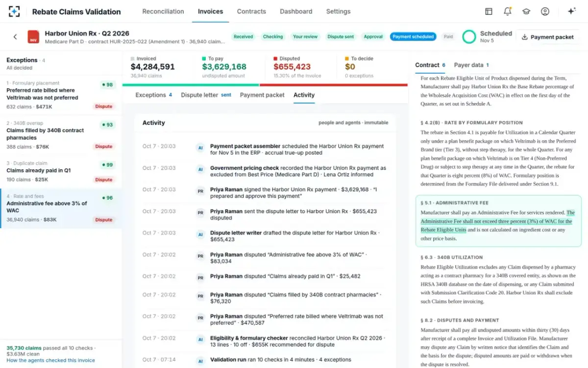Viewport: 588px width, 368px height.
Task: Select the Payer data tab
Action: coord(471,65)
